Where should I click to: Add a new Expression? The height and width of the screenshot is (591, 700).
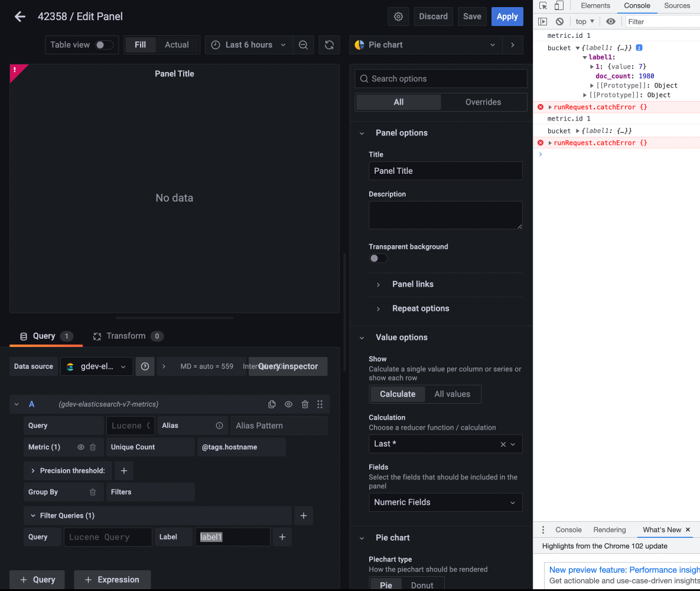112,580
